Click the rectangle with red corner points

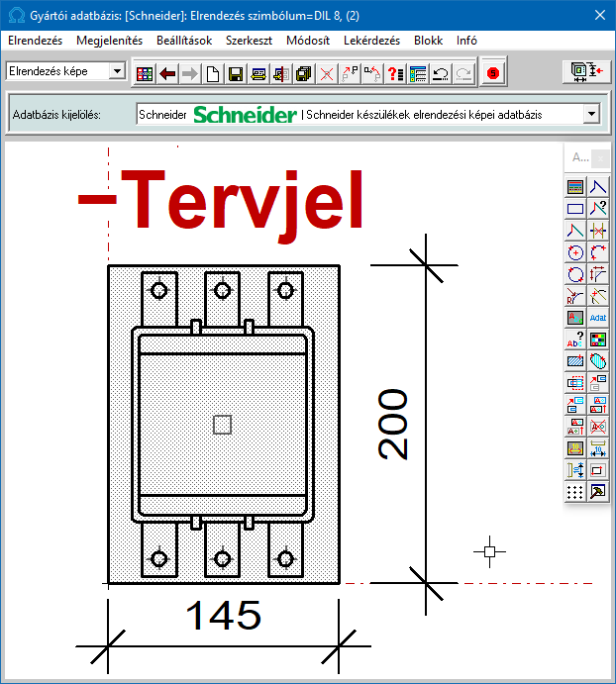598,470
